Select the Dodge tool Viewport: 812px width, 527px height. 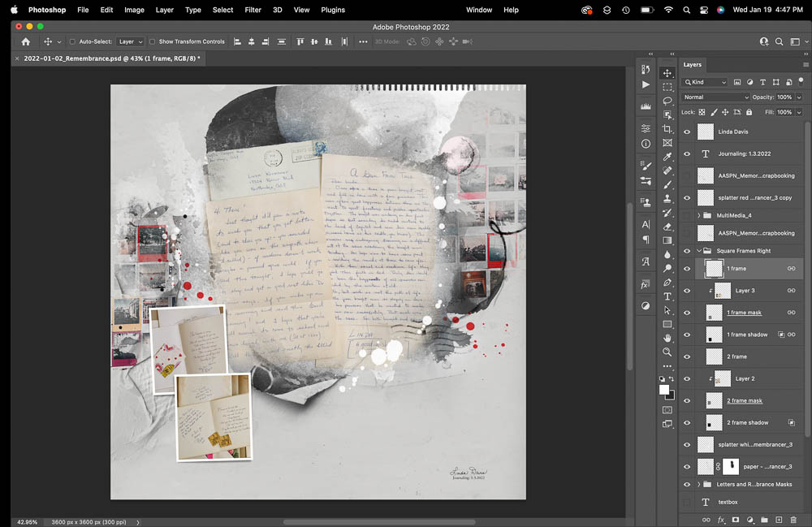(x=667, y=269)
